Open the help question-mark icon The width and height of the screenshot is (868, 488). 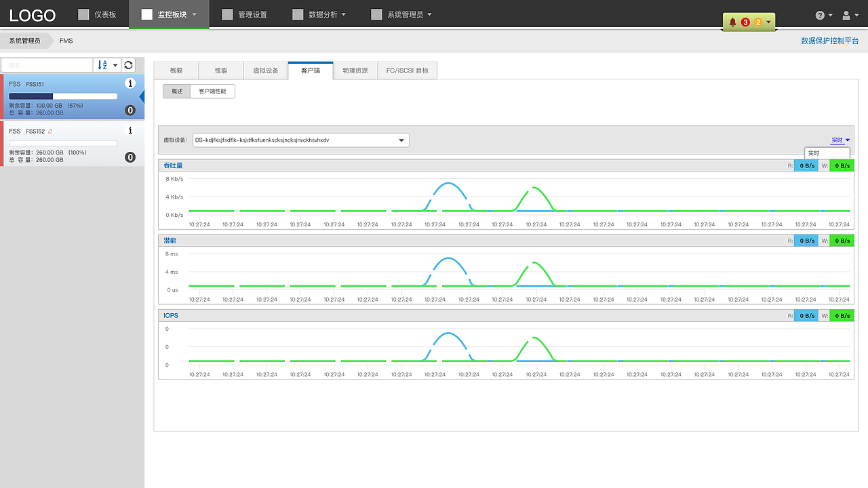tap(820, 15)
